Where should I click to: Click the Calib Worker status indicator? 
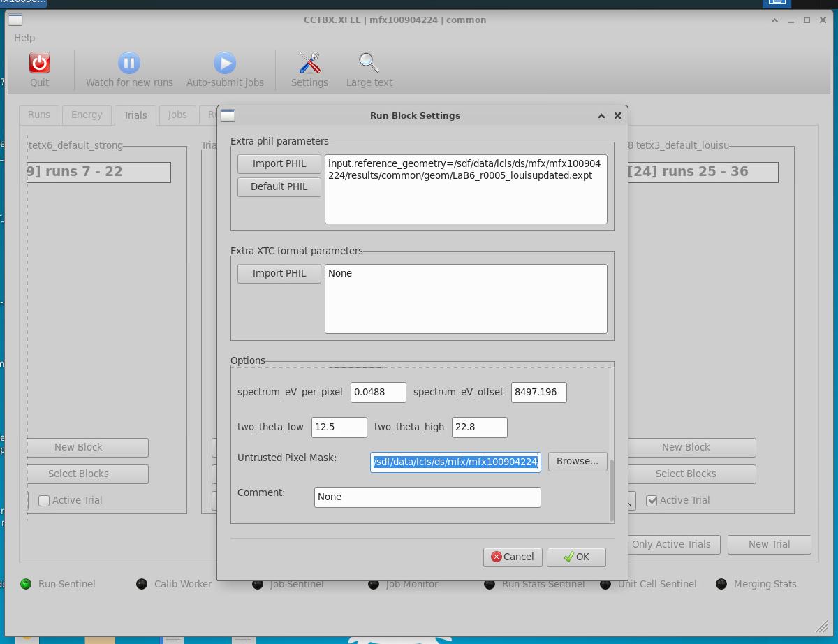pos(142,584)
